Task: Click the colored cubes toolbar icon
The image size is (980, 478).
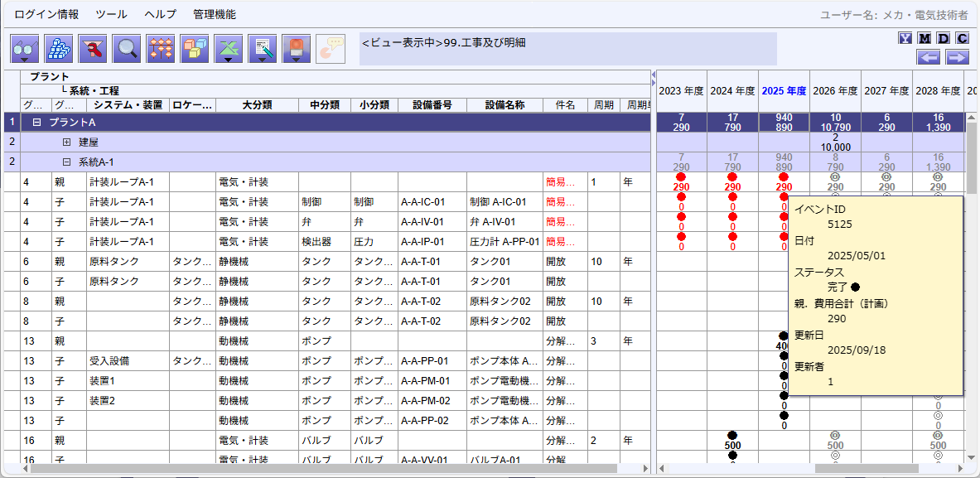Action: coord(195,50)
